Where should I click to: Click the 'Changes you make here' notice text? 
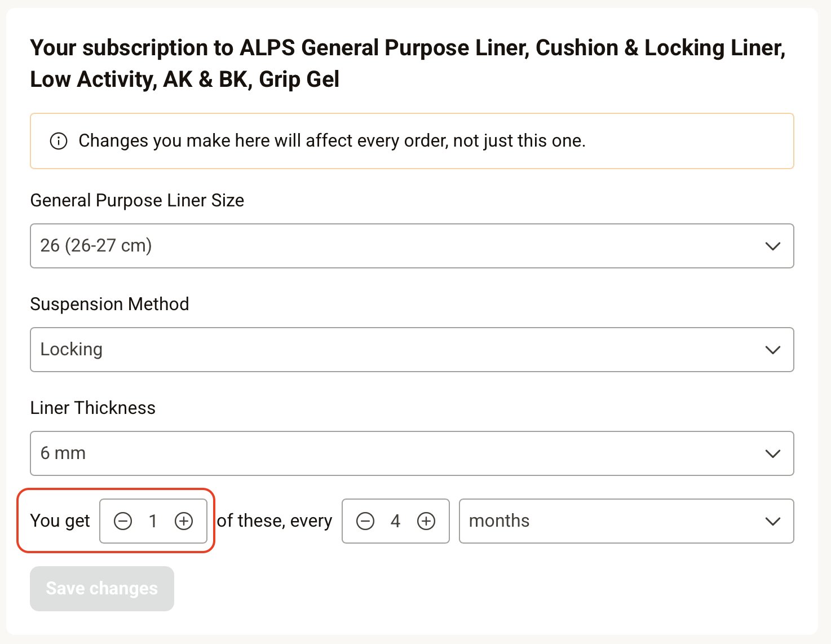point(332,140)
